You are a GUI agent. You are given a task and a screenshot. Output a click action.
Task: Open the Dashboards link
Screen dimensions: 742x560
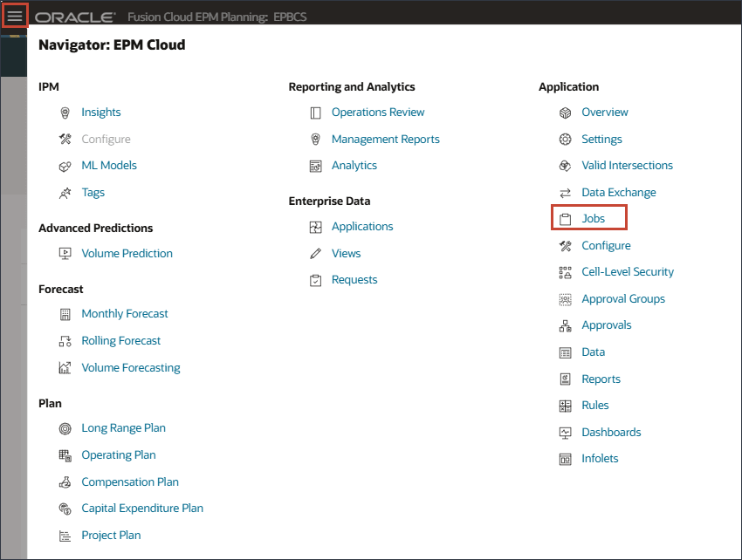611,433
